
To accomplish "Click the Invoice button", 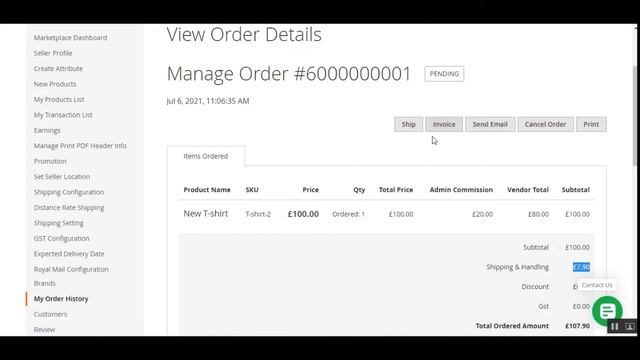I will pyautogui.click(x=444, y=124).
